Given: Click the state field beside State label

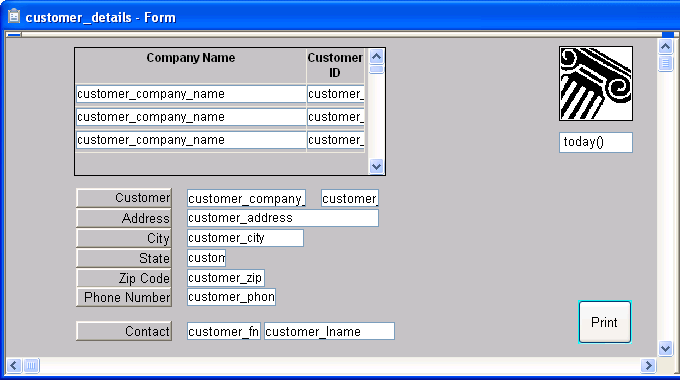Looking at the screenshot, I should click(206, 258).
